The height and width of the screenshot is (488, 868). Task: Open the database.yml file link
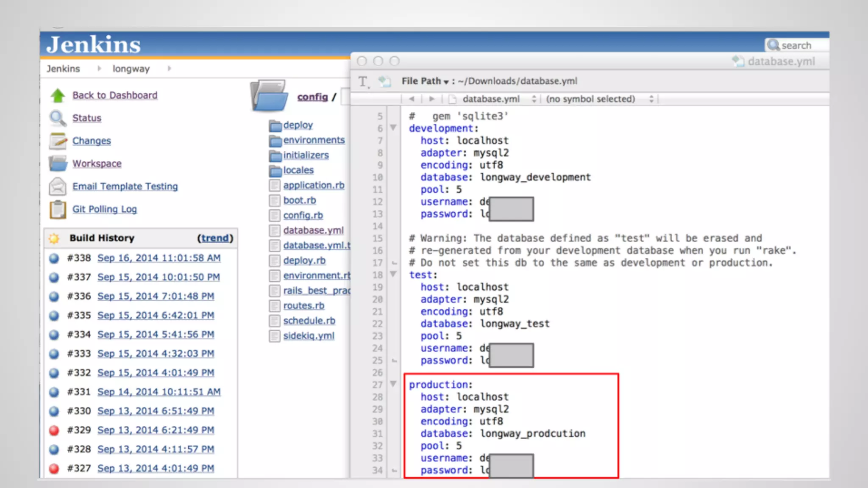313,230
